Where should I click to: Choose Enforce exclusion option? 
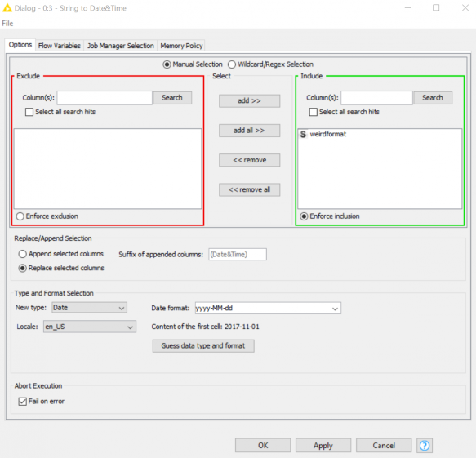coord(20,216)
